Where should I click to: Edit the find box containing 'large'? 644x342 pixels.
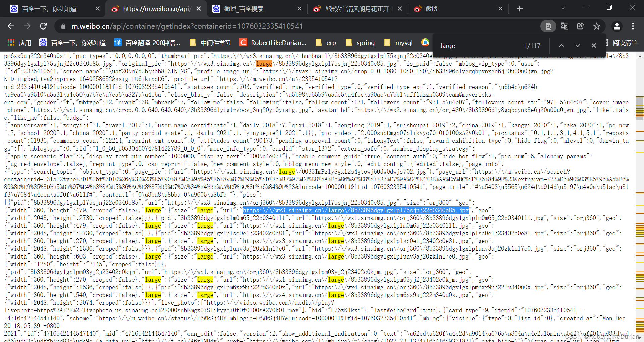(x=480, y=46)
